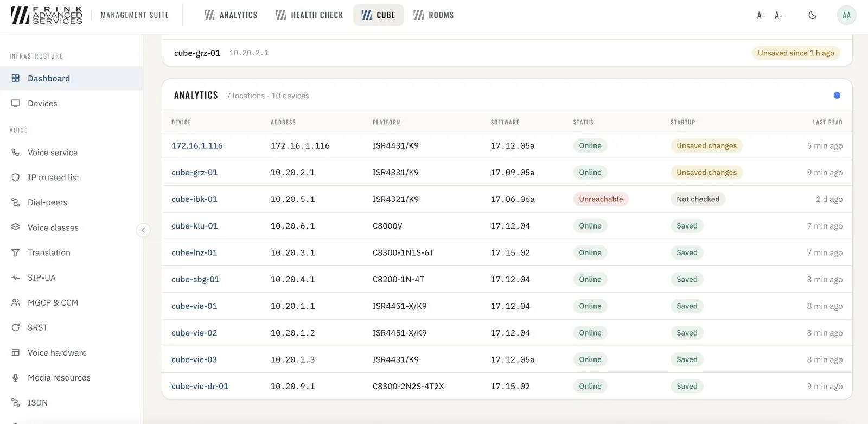Increase font size with A+ button

(x=778, y=15)
